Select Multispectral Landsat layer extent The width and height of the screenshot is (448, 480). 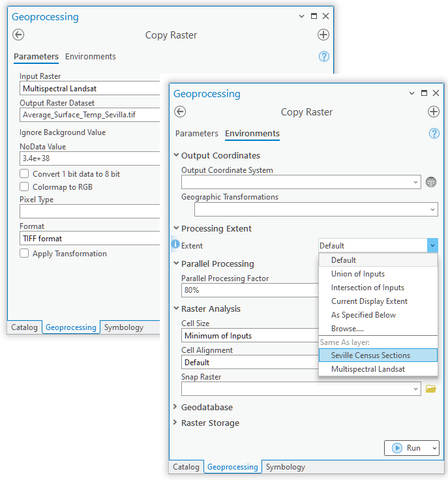[x=378, y=369]
